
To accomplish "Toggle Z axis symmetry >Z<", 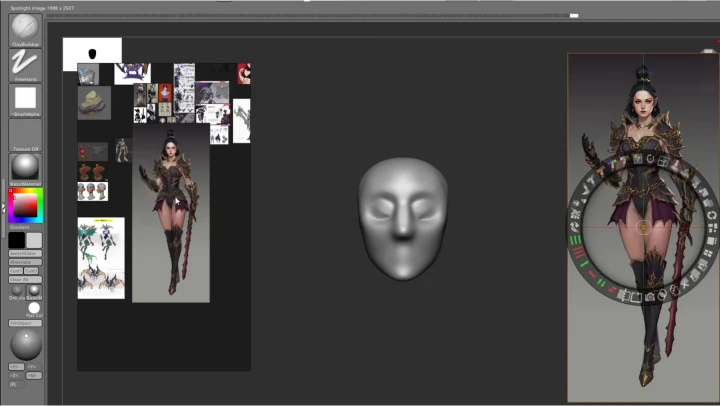I will point(16,376).
